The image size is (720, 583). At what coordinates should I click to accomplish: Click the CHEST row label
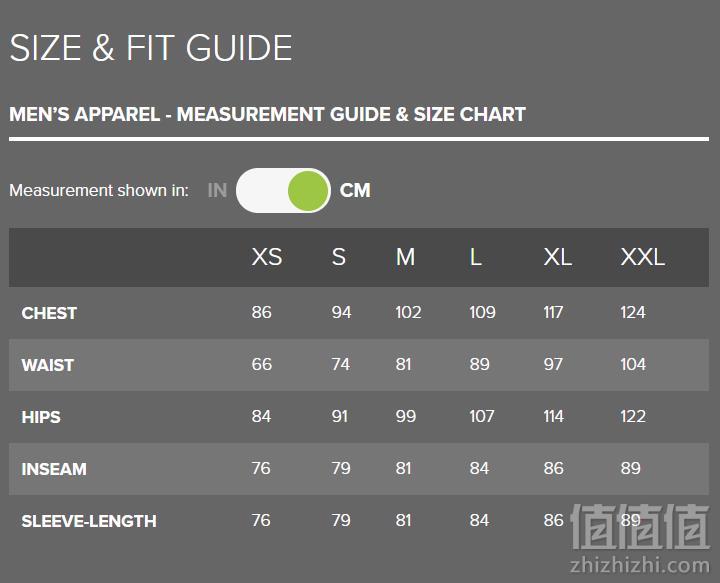coord(49,313)
